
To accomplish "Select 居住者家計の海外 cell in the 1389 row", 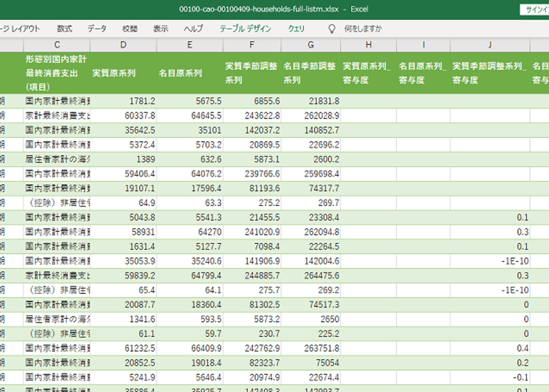I will pyautogui.click(x=56, y=159).
